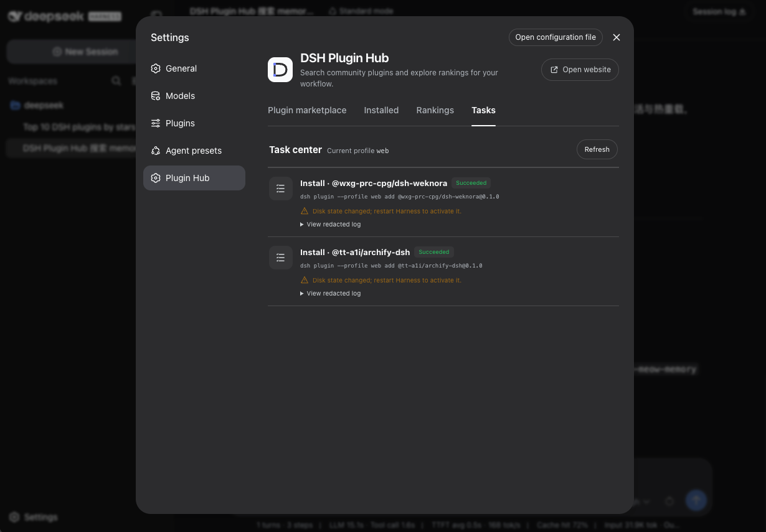Refresh the Task center
Viewport: 766px width, 532px height.
597,149
